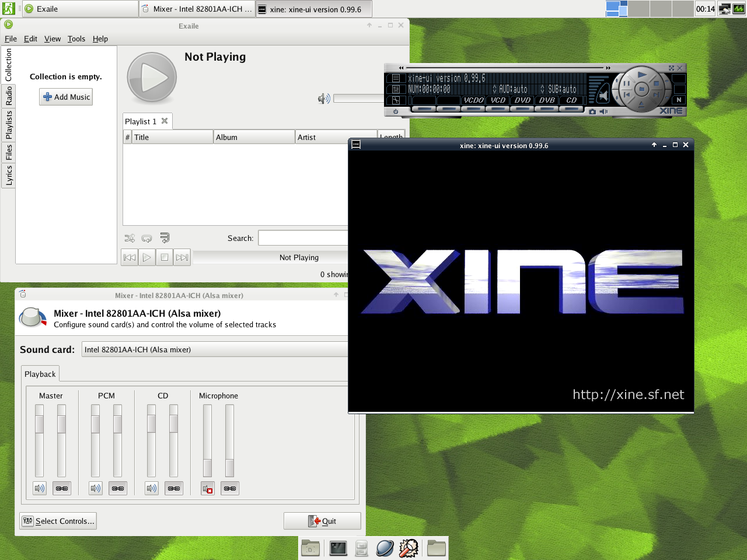Screen dimensions: 747x560
Task: Toggle CD channel lock in Mixer
Action: [174, 488]
